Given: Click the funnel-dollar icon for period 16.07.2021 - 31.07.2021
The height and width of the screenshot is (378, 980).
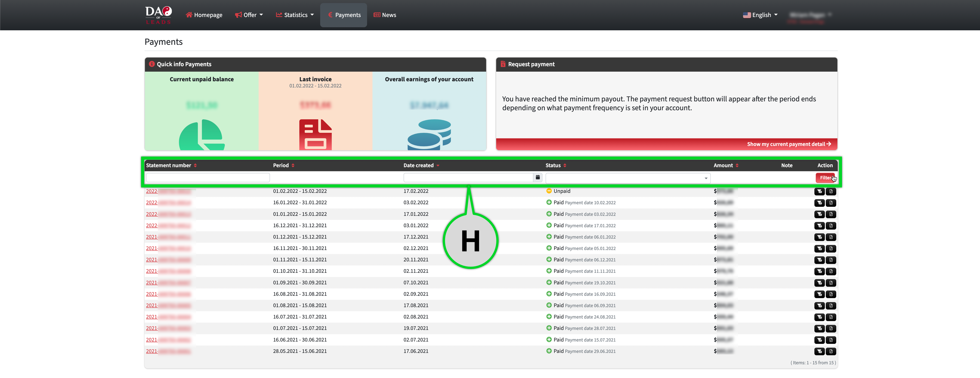Looking at the screenshot, I should (819, 317).
